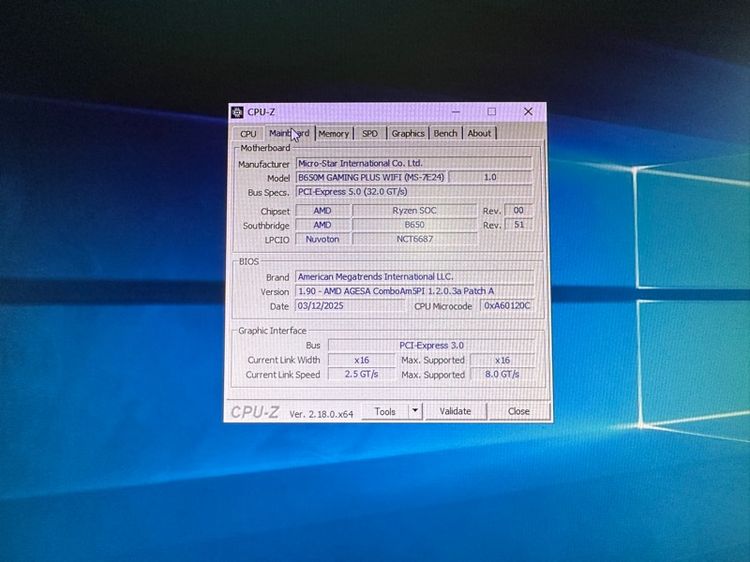This screenshot has width=750, height=562.
Task: Click the Chipset vendor AMD value
Action: pyautogui.click(x=322, y=211)
